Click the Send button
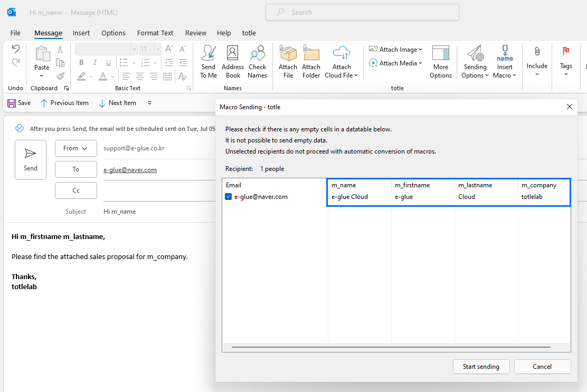Viewport: 587px width, 392px height. [31, 160]
